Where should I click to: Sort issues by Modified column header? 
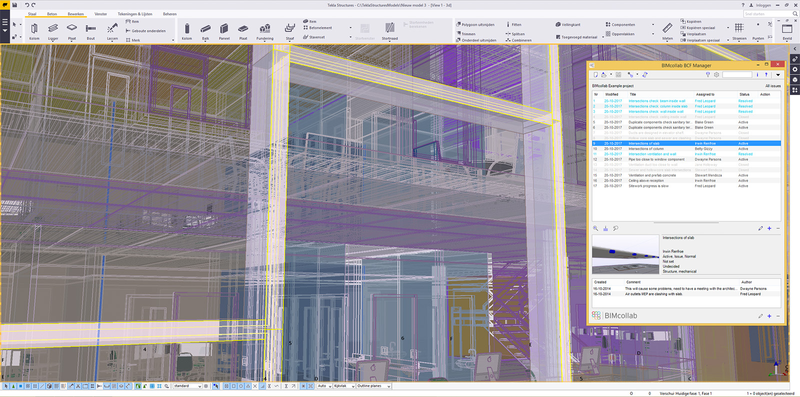coord(611,94)
